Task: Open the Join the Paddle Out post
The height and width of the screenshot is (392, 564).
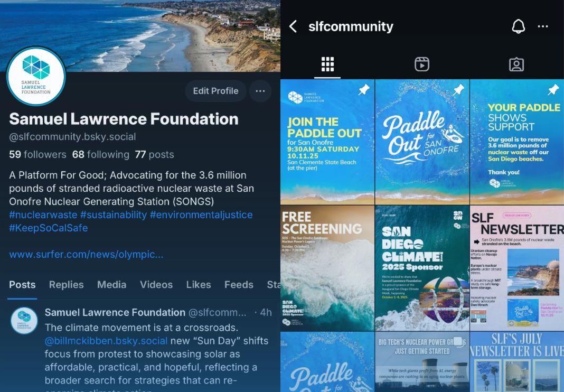Action: [327, 142]
